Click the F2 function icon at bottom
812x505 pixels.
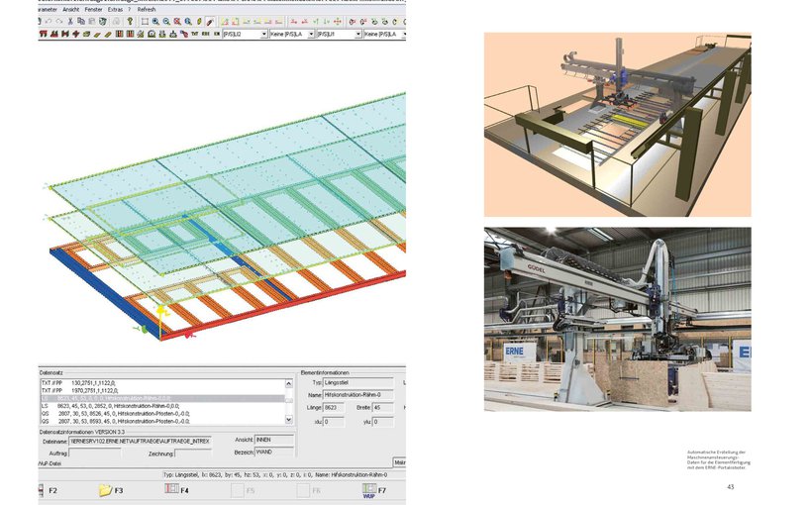42,490
